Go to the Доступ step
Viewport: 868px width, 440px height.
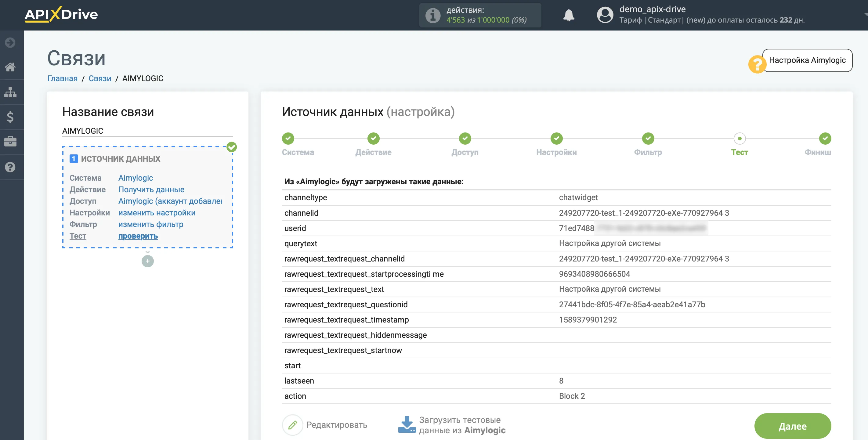(465, 138)
